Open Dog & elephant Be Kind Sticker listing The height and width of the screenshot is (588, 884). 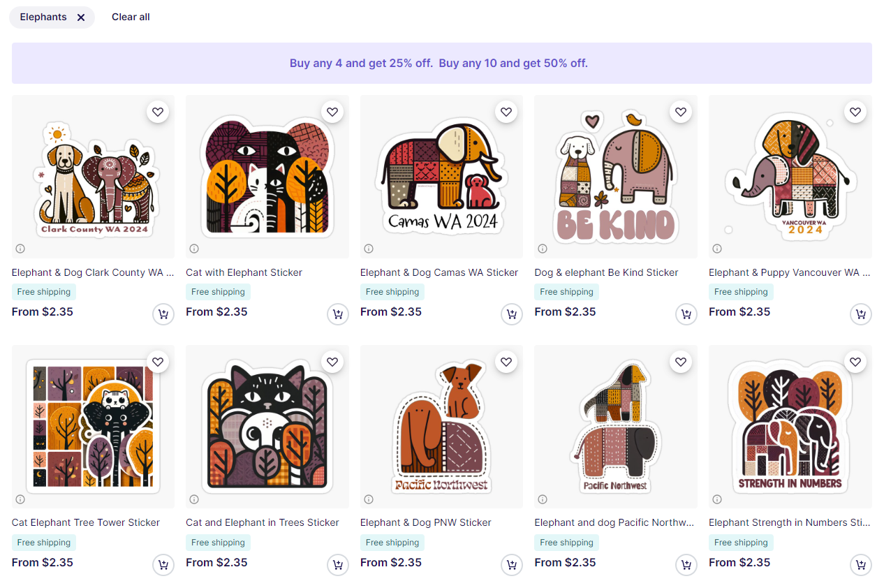click(x=606, y=272)
